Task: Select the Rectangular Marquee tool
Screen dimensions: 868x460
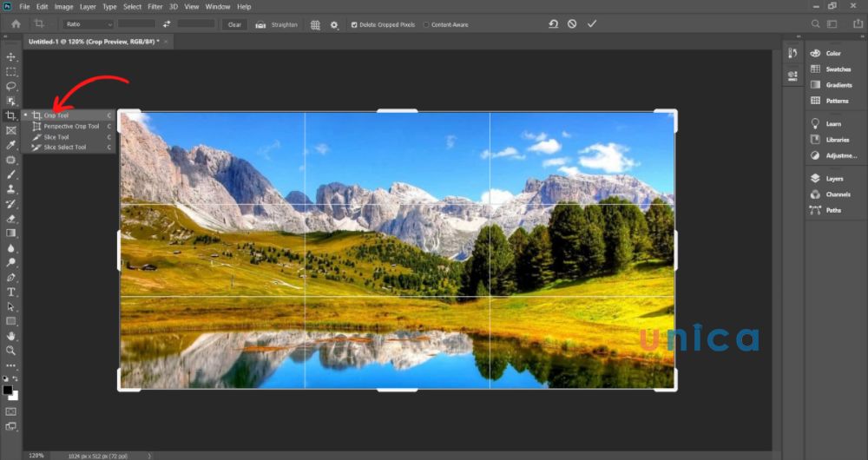Action: click(10, 72)
